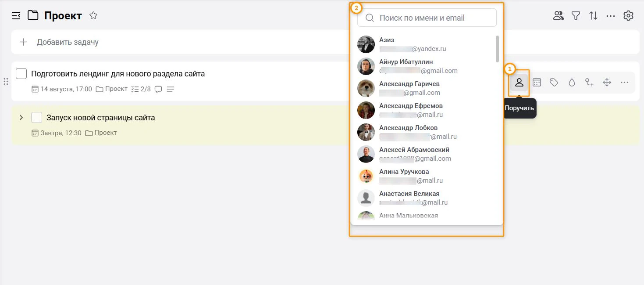Select Азиз from the assignee list
This screenshot has width=644, height=285.
tap(426, 44)
